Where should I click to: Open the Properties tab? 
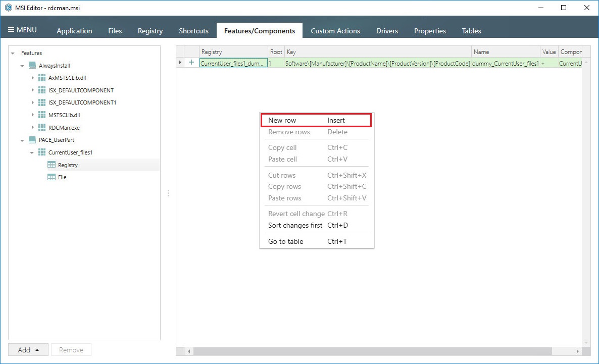coord(430,31)
